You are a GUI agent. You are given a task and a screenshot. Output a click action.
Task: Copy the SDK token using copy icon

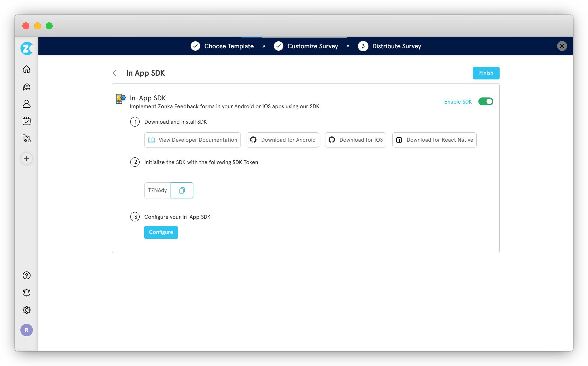click(182, 190)
